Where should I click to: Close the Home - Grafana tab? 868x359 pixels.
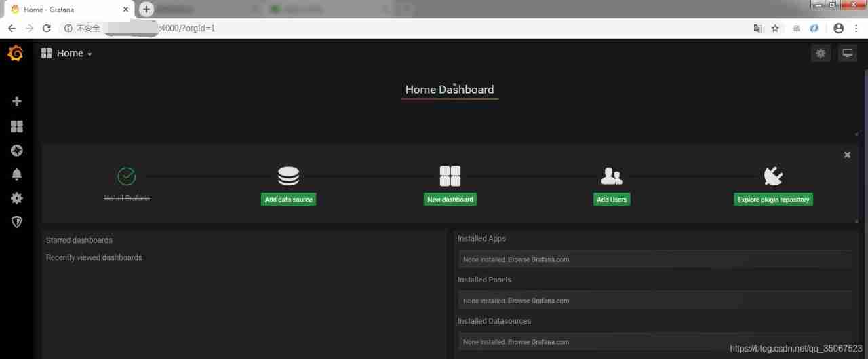coord(125,10)
